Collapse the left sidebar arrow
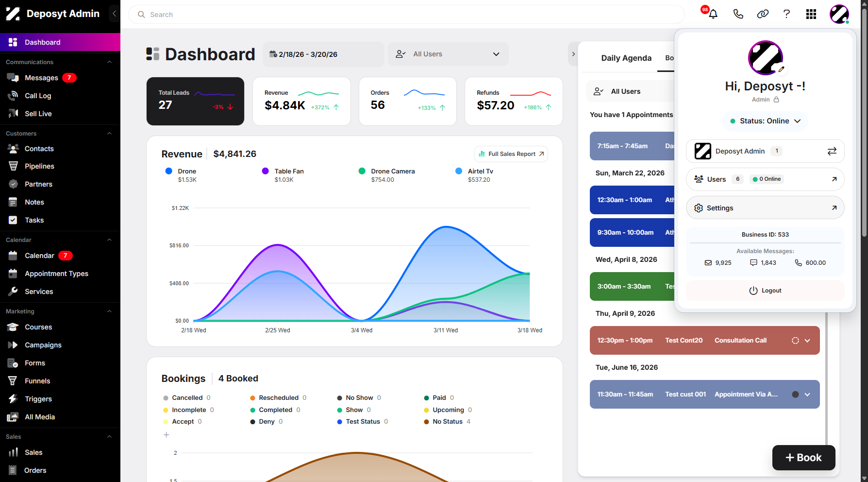This screenshot has height=482, width=868. coord(114,14)
